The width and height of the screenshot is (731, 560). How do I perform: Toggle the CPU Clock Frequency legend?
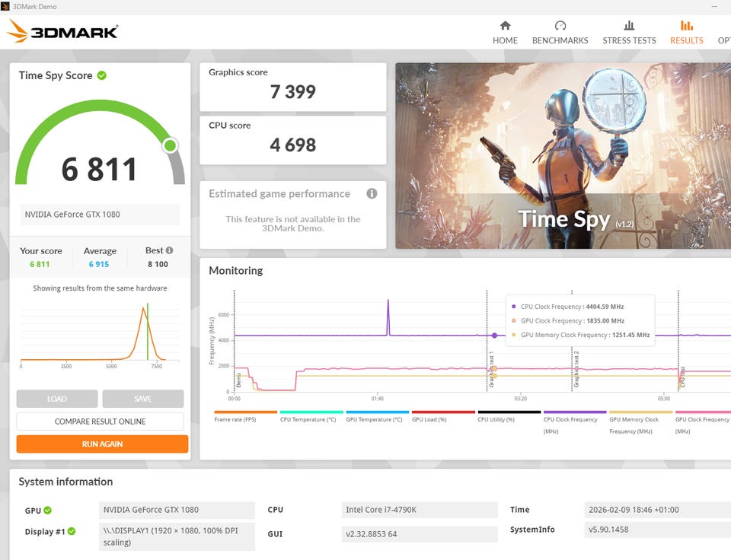tap(575, 422)
